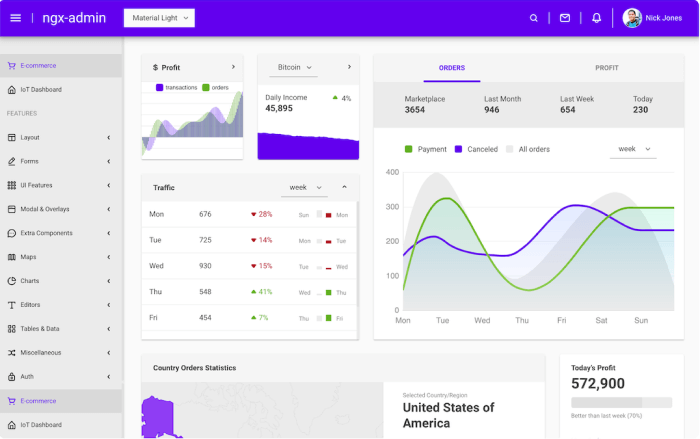
Task: Flip the Bitcoin card with its arrow
Action: coord(349,67)
